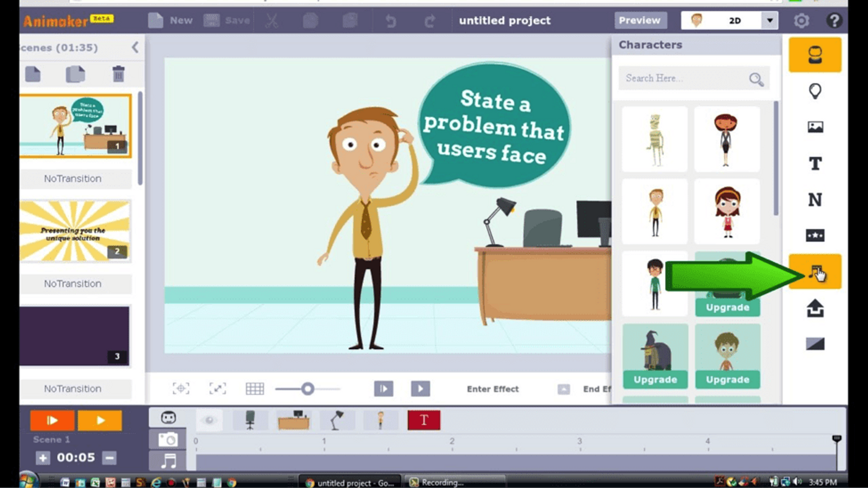
Task: Click the Upgrade button under the witch character
Action: [655, 379]
